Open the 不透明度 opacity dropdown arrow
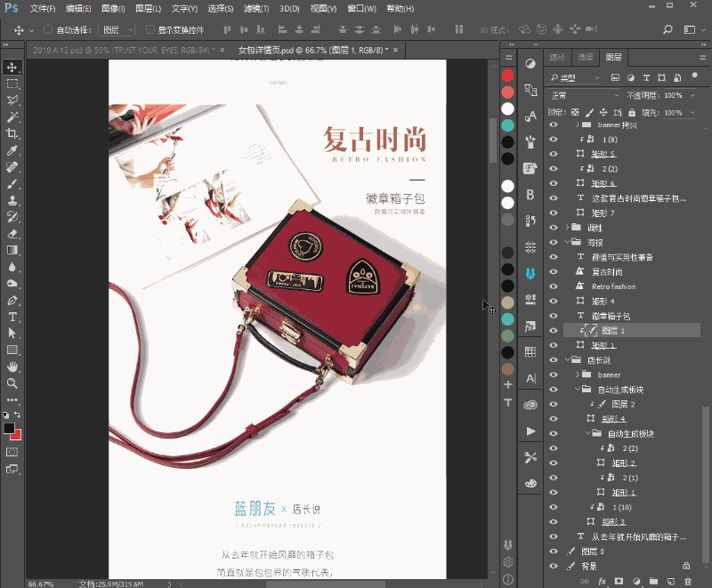The image size is (712, 588). coord(692,95)
